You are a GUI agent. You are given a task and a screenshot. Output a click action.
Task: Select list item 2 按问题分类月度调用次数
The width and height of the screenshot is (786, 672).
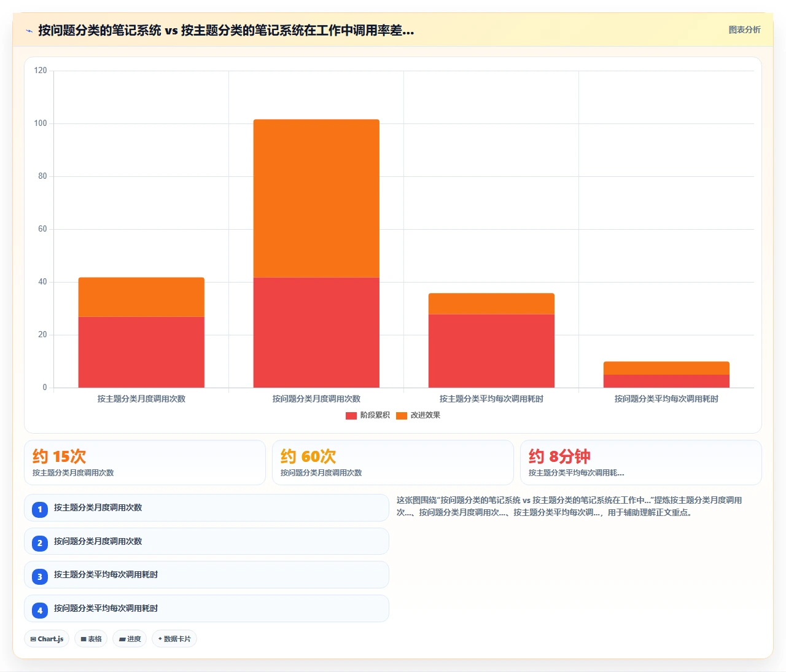pyautogui.click(x=206, y=541)
